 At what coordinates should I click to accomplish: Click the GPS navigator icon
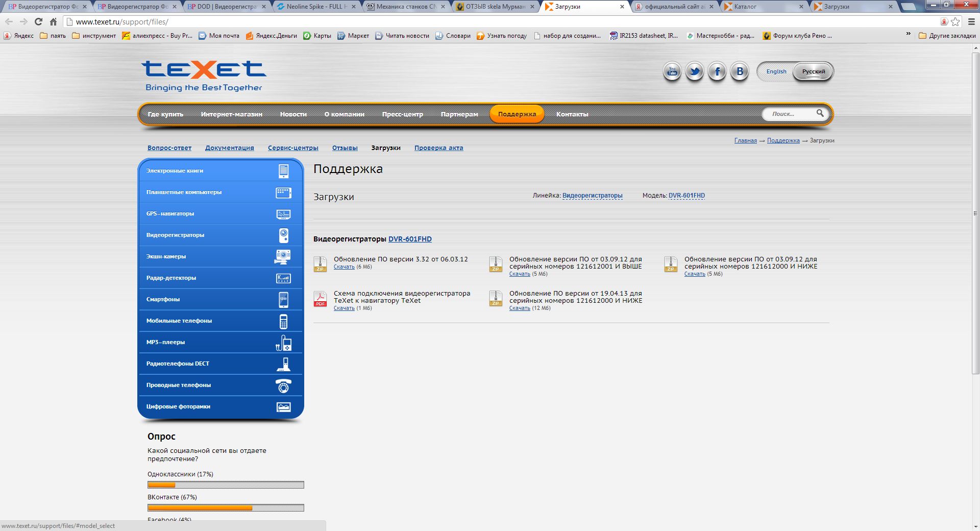(x=283, y=214)
